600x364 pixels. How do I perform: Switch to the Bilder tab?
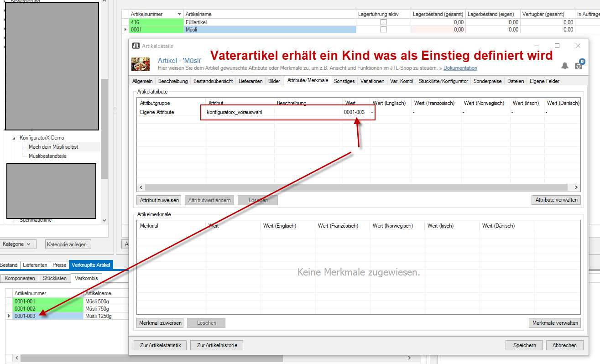(274, 81)
